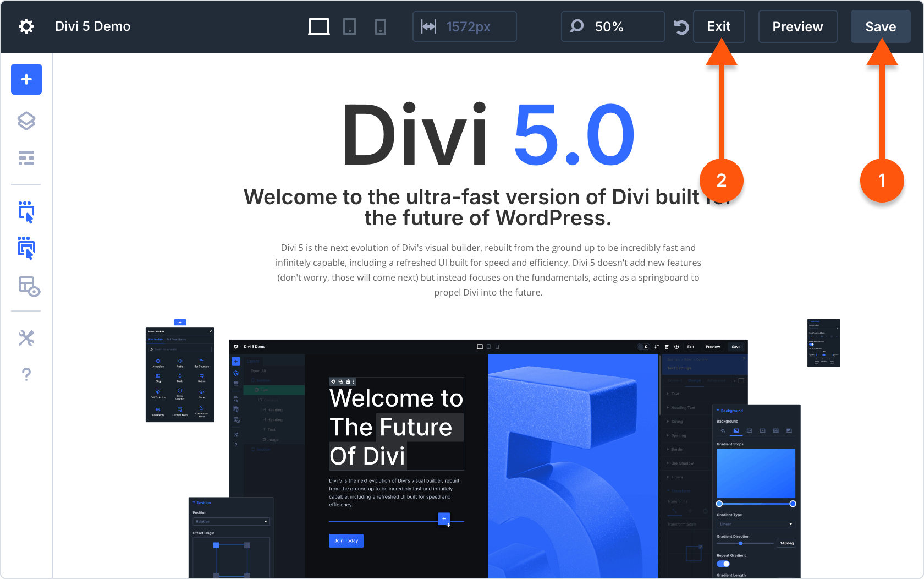Collapse the Background section header in the gradient panel
Screen dimensions: 924x579
732,411
